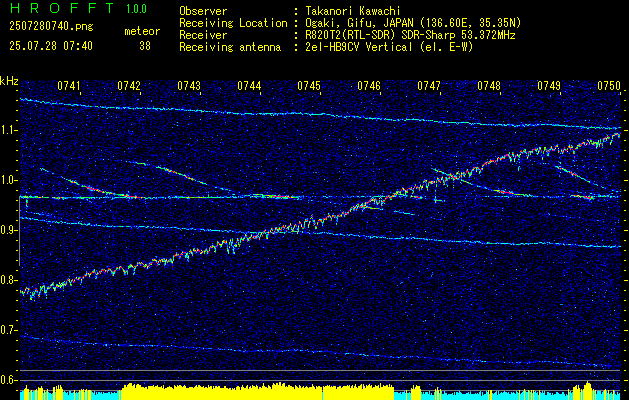Click the kHz axis unit label

coord(9,81)
